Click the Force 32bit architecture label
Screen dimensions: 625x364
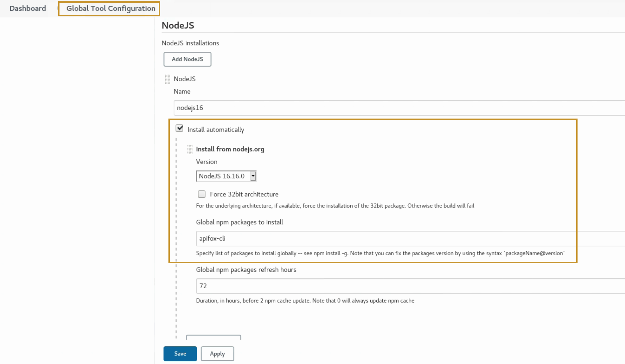click(244, 194)
